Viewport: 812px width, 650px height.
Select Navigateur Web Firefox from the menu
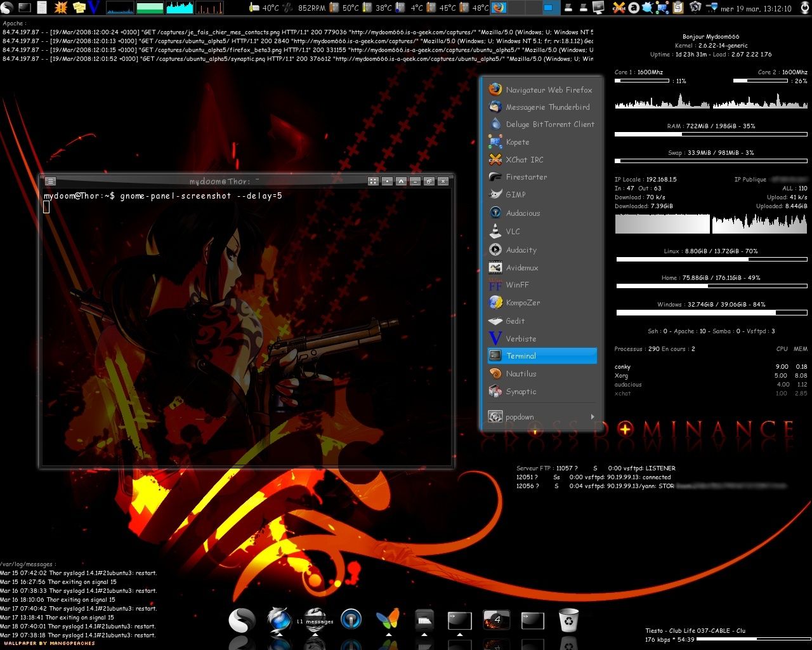(x=542, y=90)
